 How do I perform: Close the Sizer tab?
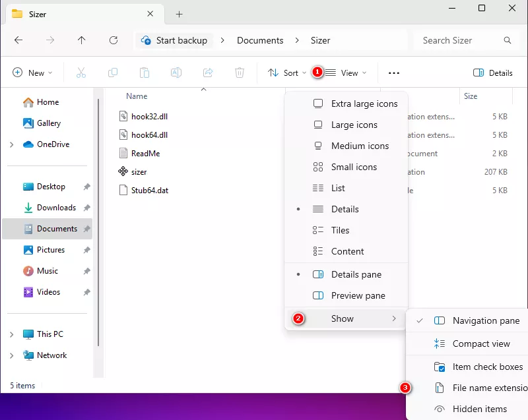pyautogui.click(x=150, y=14)
